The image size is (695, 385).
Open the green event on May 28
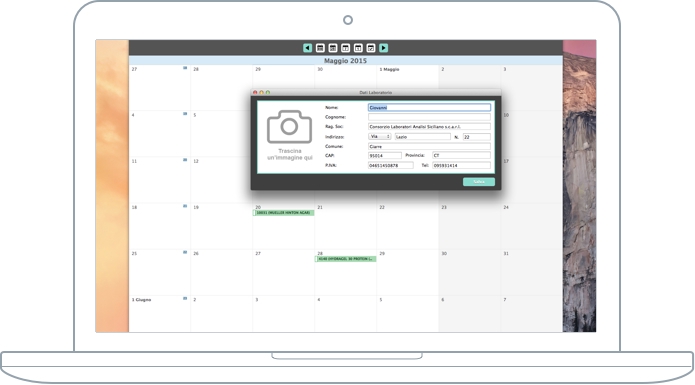pyautogui.click(x=346, y=259)
